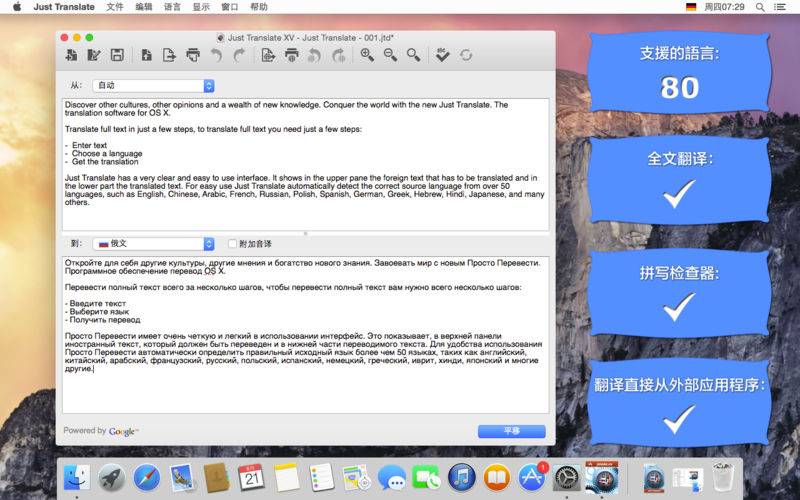Viewport: 800px width, 500px height.
Task: Toggle the 附加音译 checkbox
Action: click(x=232, y=244)
